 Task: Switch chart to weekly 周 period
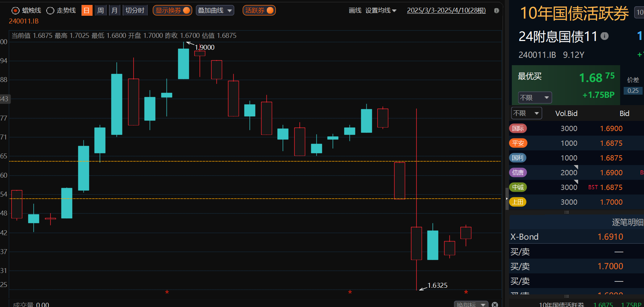[101, 11]
